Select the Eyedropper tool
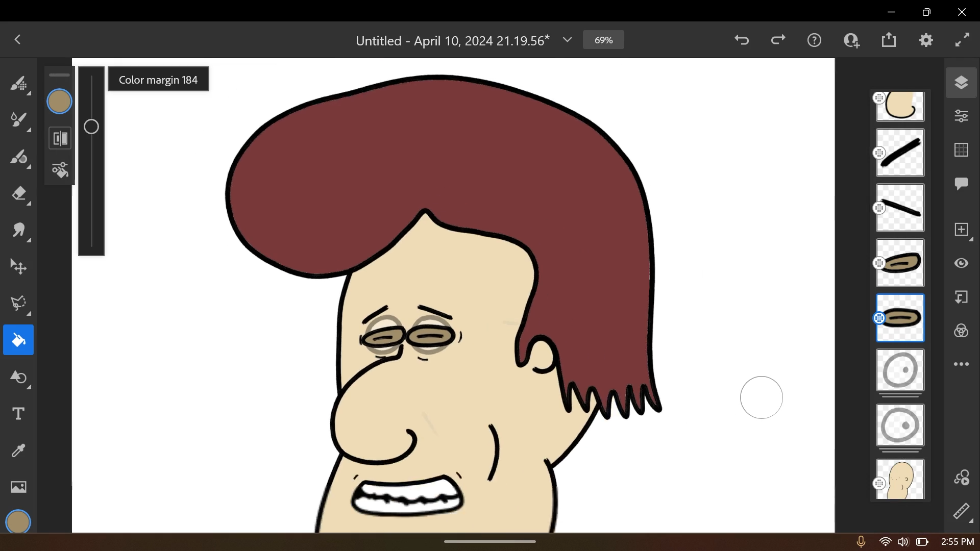Screen dimensions: 980x551 click(18, 450)
